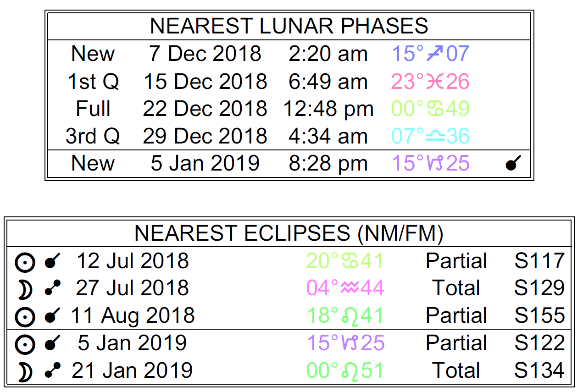The image size is (583, 392).
Task: Click the Aquarius glyph in 04°44 position
Action: (x=351, y=288)
